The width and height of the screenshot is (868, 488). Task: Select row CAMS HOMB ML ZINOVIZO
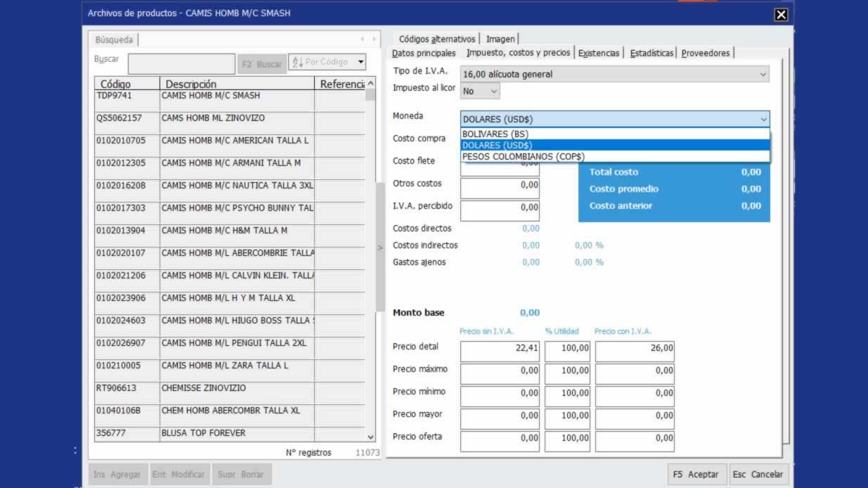[230, 123]
